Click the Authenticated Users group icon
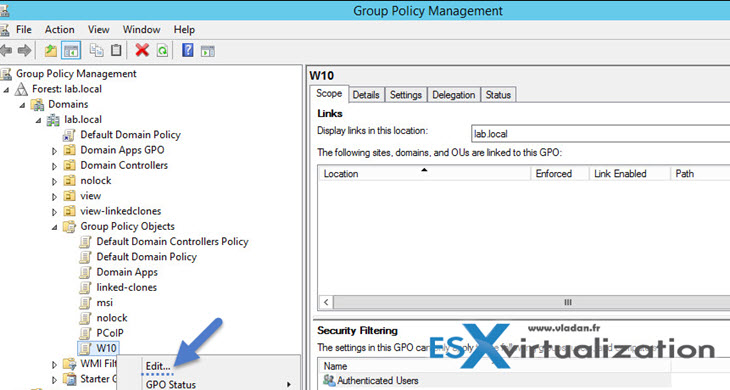 click(x=329, y=380)
